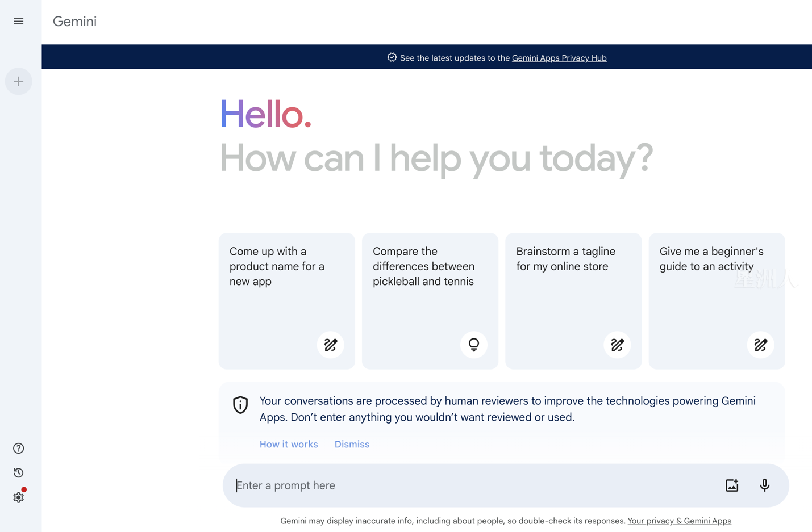Viewport: 812px width, 532px height.
Task: Activate voice input with the microphone icon
Action: click(764, 485)
